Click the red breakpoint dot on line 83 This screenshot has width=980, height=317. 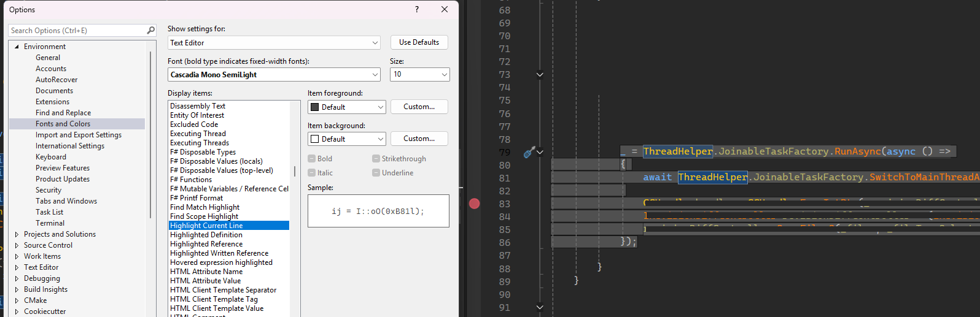click(x=474, y=204)
